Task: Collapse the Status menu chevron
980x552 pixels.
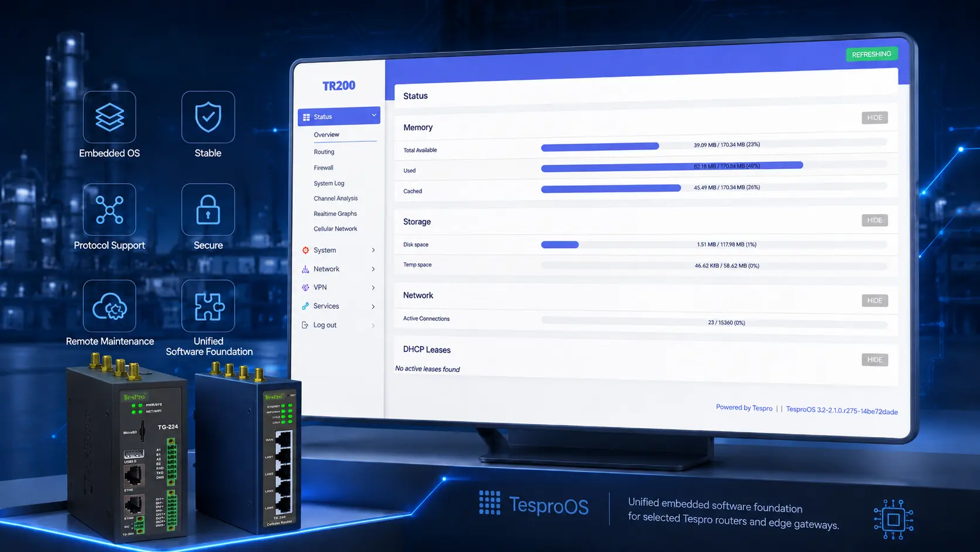Action: tap(374, 115)
